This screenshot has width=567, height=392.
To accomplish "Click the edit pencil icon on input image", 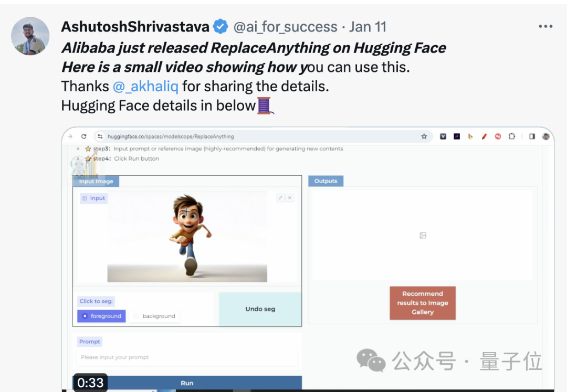I will click(x=280, y=198).
